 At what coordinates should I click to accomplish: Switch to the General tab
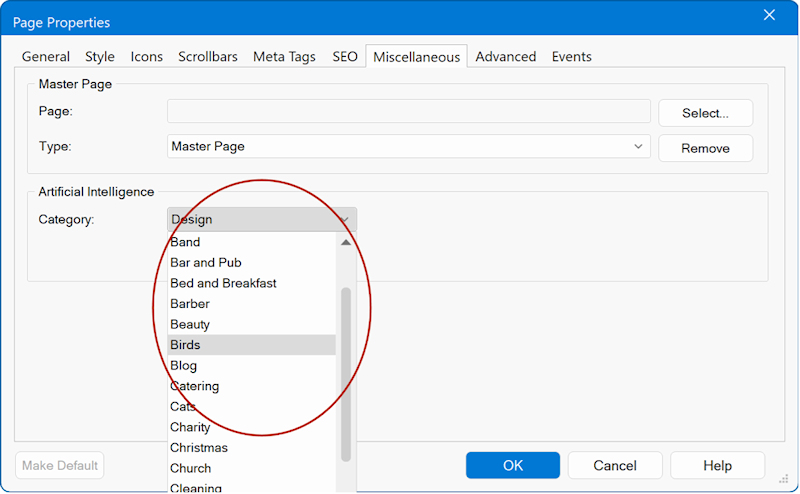[46, 57]
